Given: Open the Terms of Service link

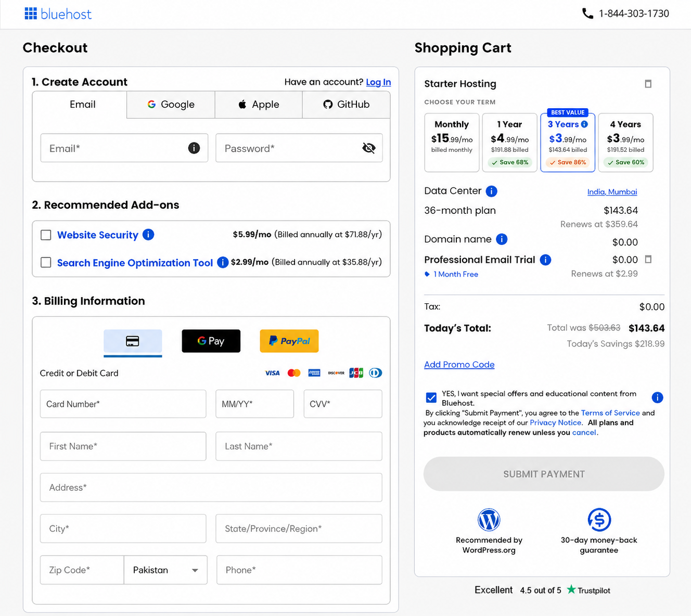Looking at the screenshot, I should tap(610, 413).
